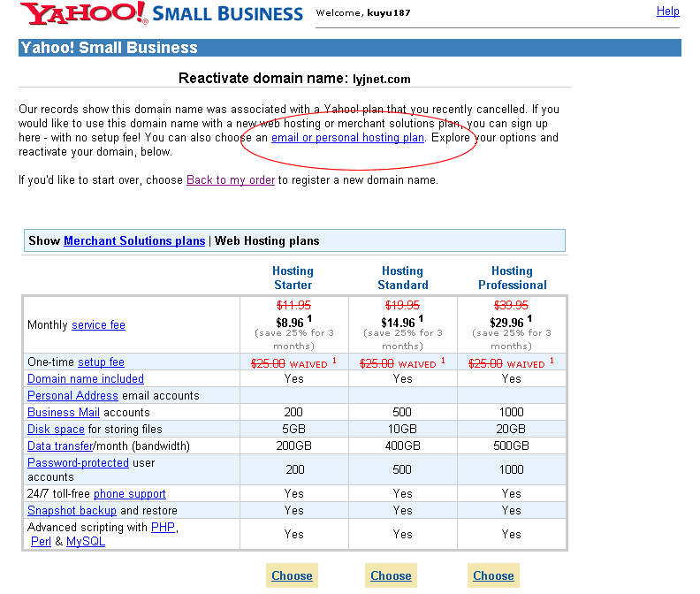
Task: Click the Yahoo! Small Business blue header bar title
Action: tap(110, 48)
